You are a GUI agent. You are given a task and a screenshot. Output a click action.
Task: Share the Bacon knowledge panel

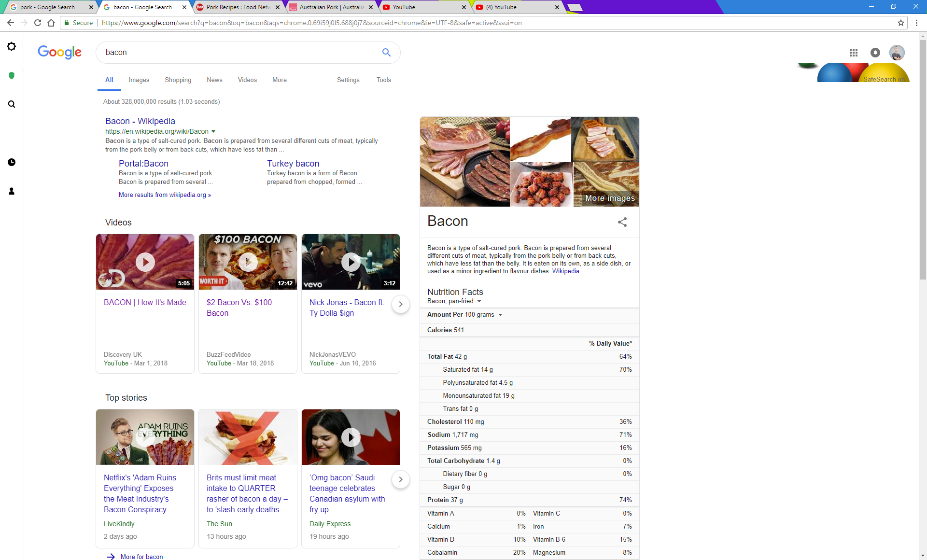(622, 222)
